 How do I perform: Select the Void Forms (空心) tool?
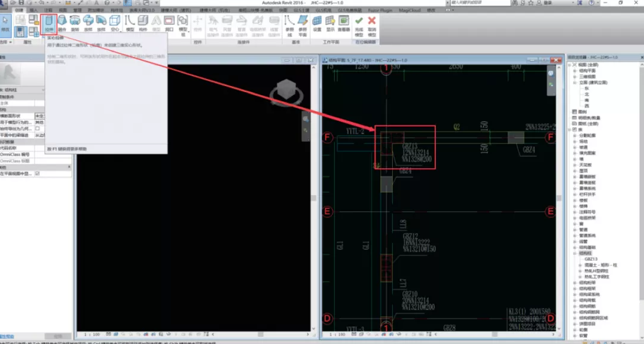click(115, 24)
